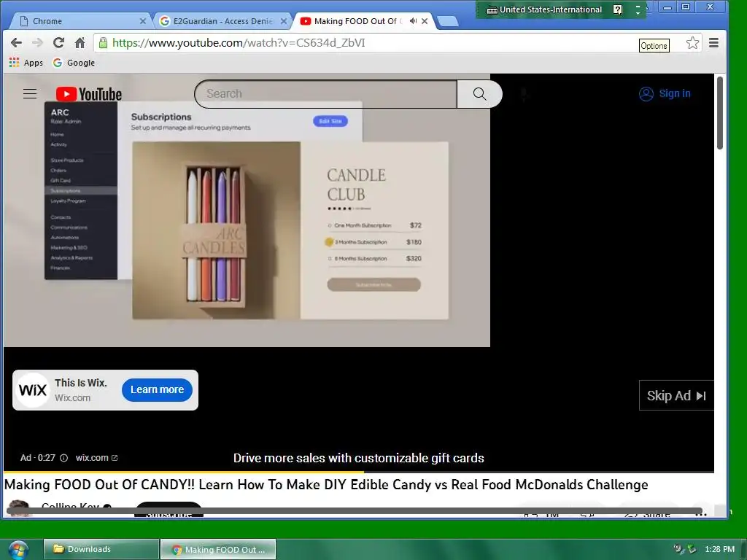
Task: Click the video title Making FOOD Out Of CANDY
Action: (x=326, y=484)
